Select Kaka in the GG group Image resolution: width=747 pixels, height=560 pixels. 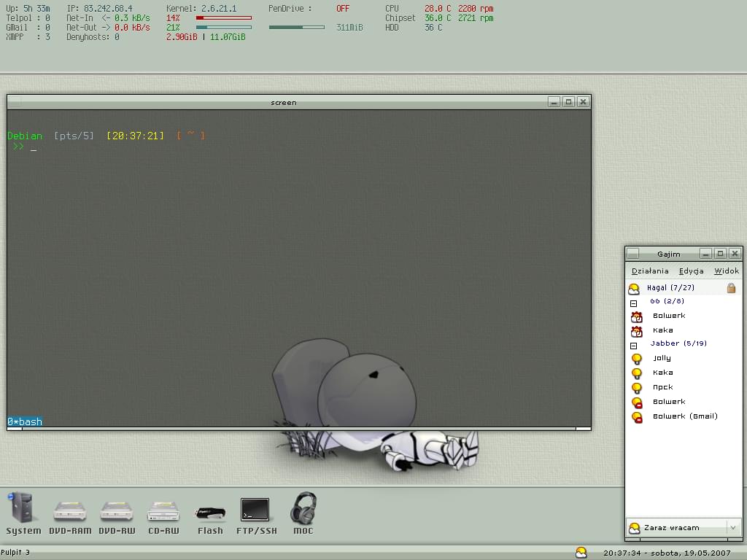point(662,330)
